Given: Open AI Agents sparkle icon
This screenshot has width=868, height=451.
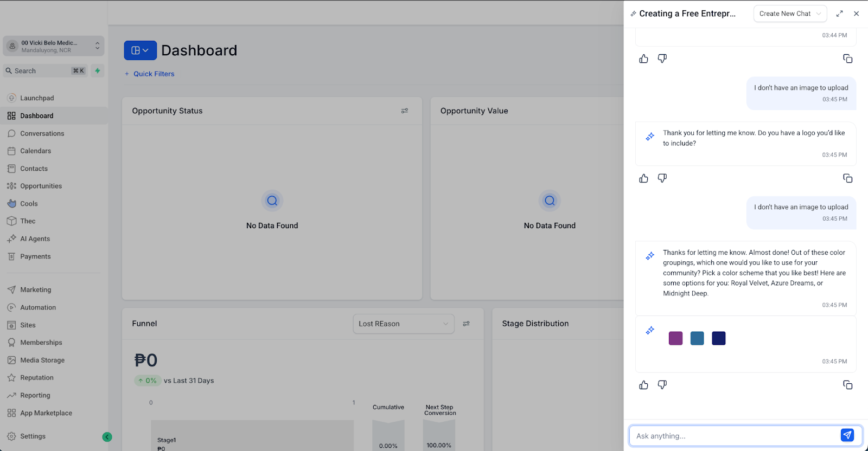Looking at the screenshot, I should (x=11, y=239).
